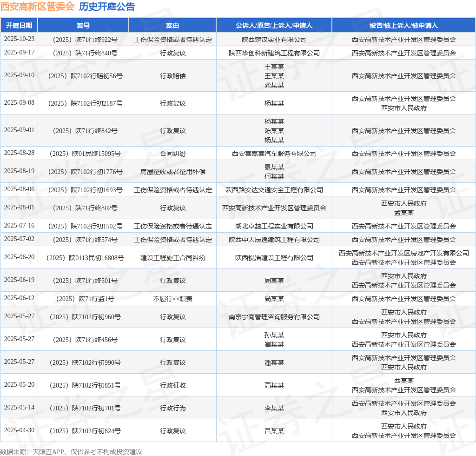Click plaintiff 陈某某
Screen dimensions: 476x456
pyautogui.click(x=274, y=131)
